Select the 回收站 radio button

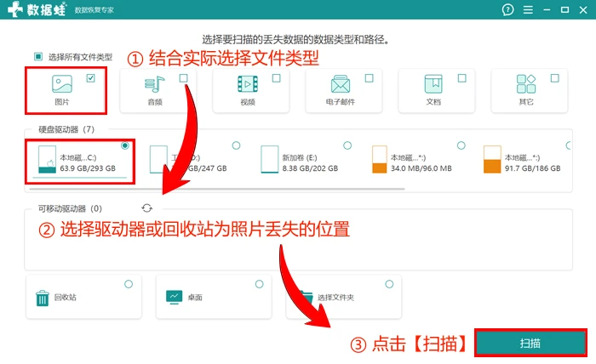click(x=129, y=284)
